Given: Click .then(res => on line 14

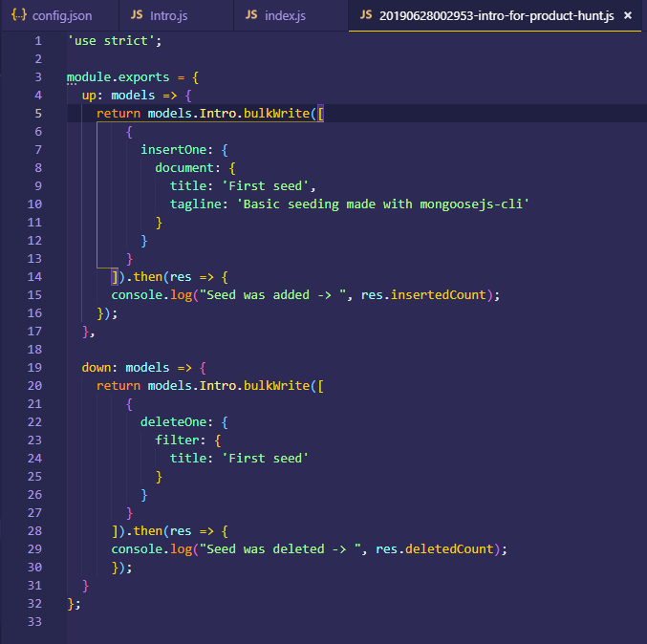Looking at the screenshot, I should pos(169,277).
